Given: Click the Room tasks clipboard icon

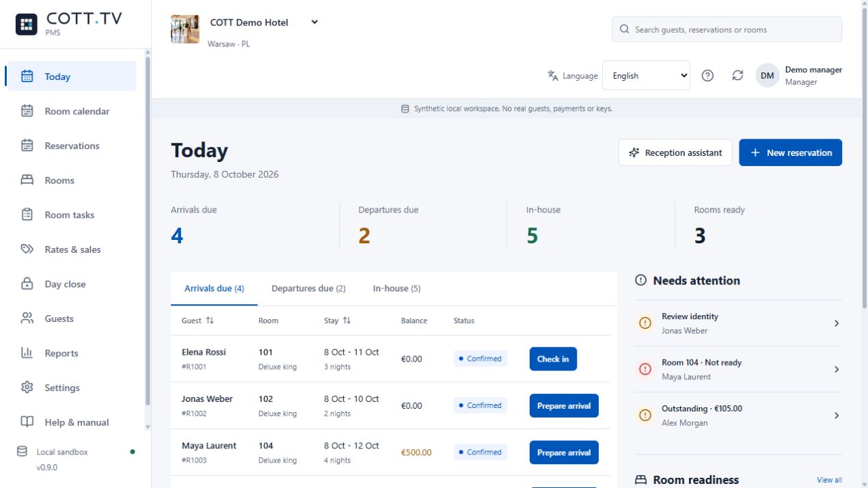Looking at the screenshot, I should point(27,215).
